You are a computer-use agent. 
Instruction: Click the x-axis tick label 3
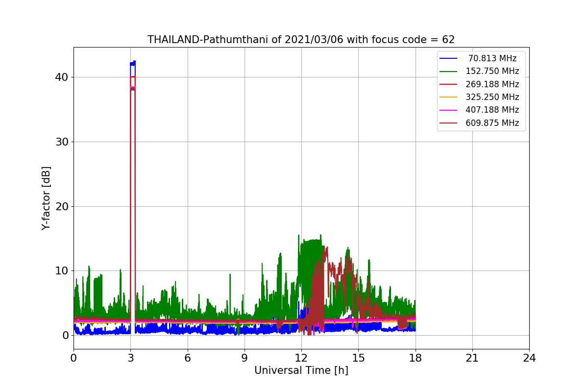tap(130, 358)
